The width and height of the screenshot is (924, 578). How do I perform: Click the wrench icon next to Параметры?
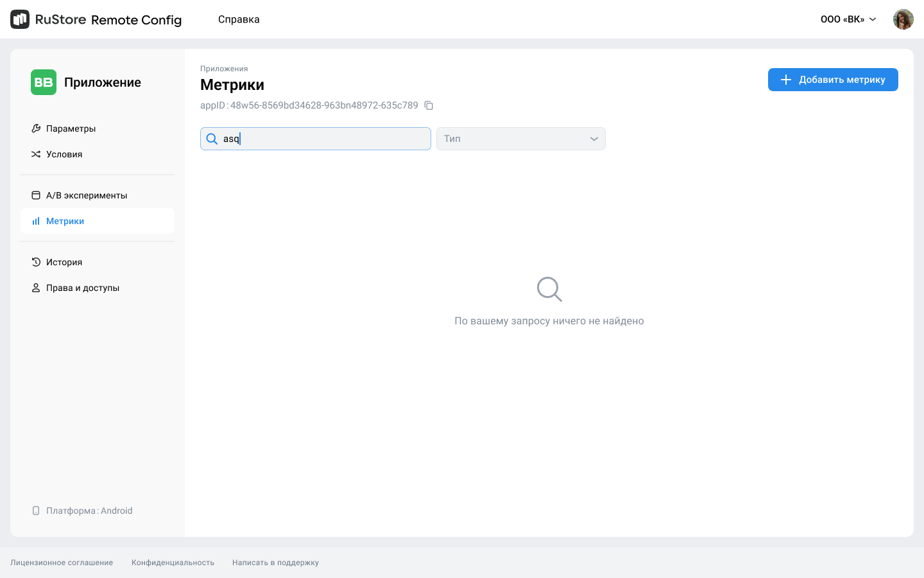tap(36, 128)
